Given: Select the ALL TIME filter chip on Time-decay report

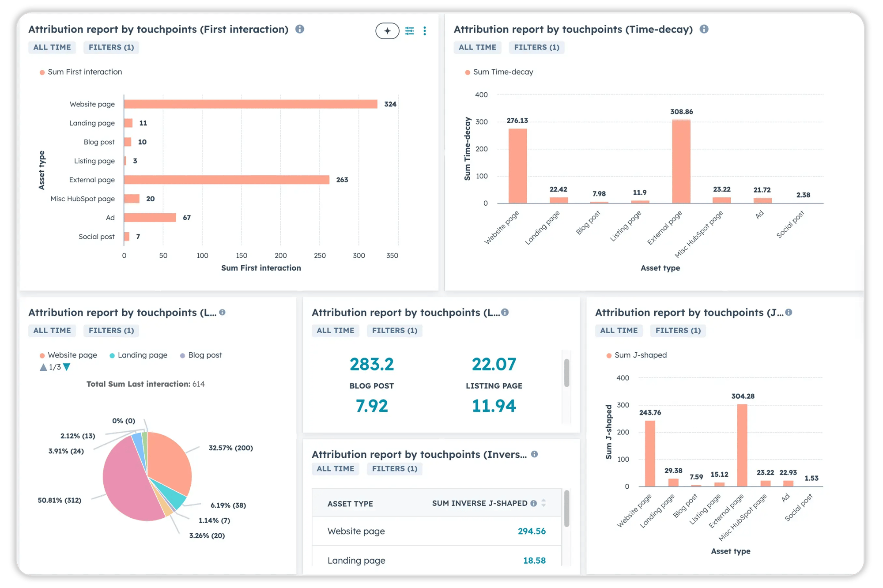Looking at the screenshot, I should click(477, 47).
